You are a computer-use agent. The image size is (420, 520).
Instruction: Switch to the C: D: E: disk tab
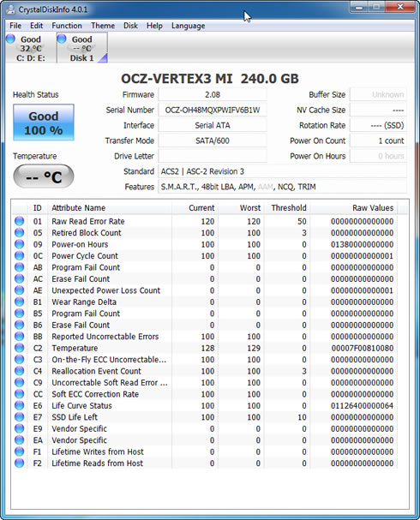click(x=31, y=48)
